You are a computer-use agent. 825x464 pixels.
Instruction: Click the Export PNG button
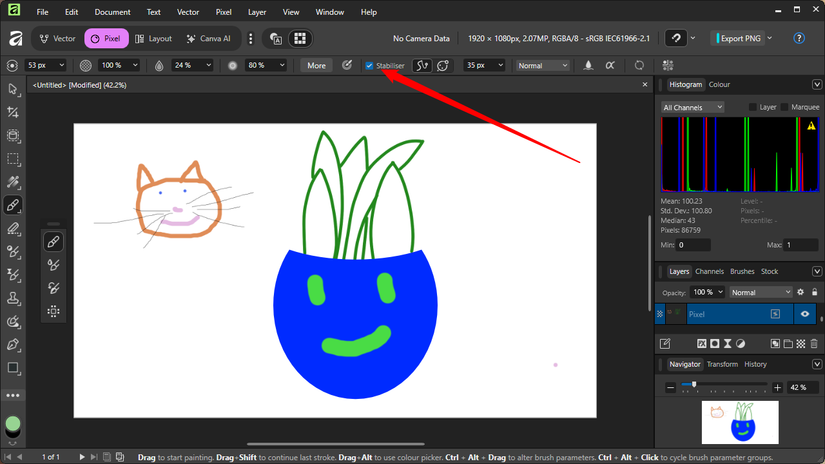click(740, 39)
